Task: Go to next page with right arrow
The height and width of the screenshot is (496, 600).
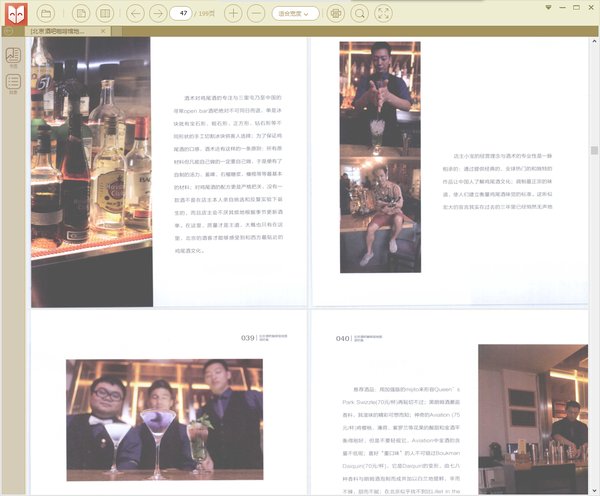Action: click(x=158, y=14)
